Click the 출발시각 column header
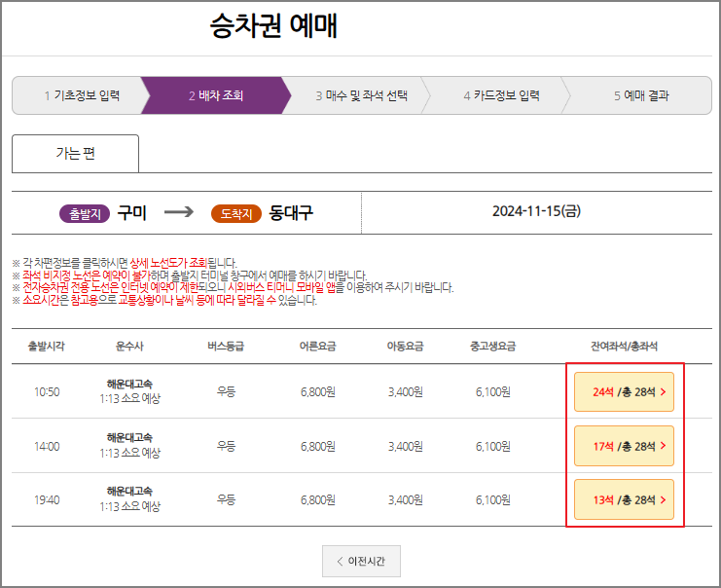Viewport: 721px width, 588px height. (x=47, y=346)
